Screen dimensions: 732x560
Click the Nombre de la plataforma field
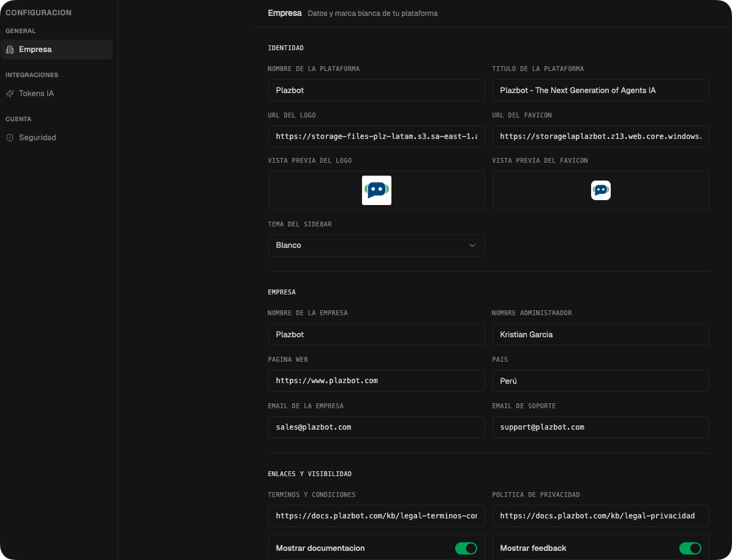pyautogui.click(x=377, y=90)
